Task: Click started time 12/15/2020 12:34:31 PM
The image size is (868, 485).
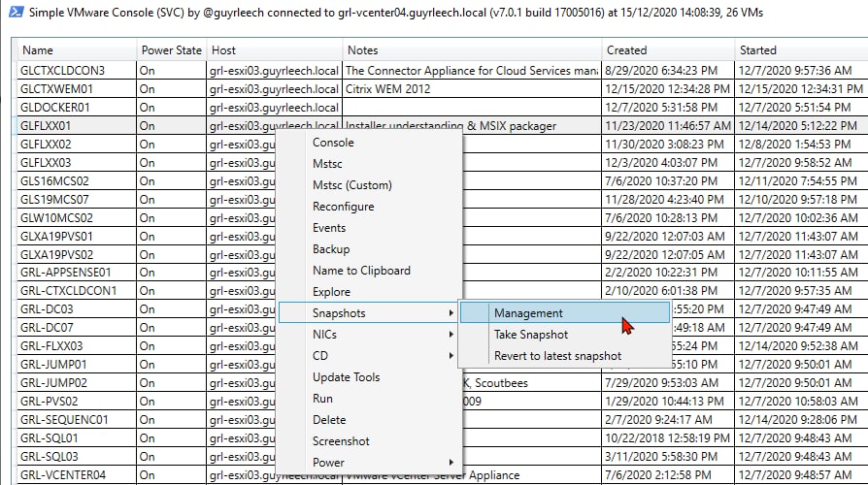Action: coord(800,88)
